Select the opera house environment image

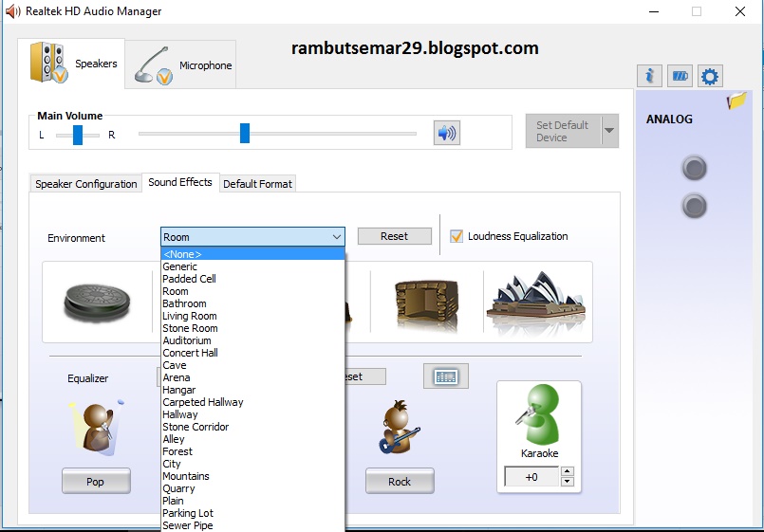tap(537, 303)
